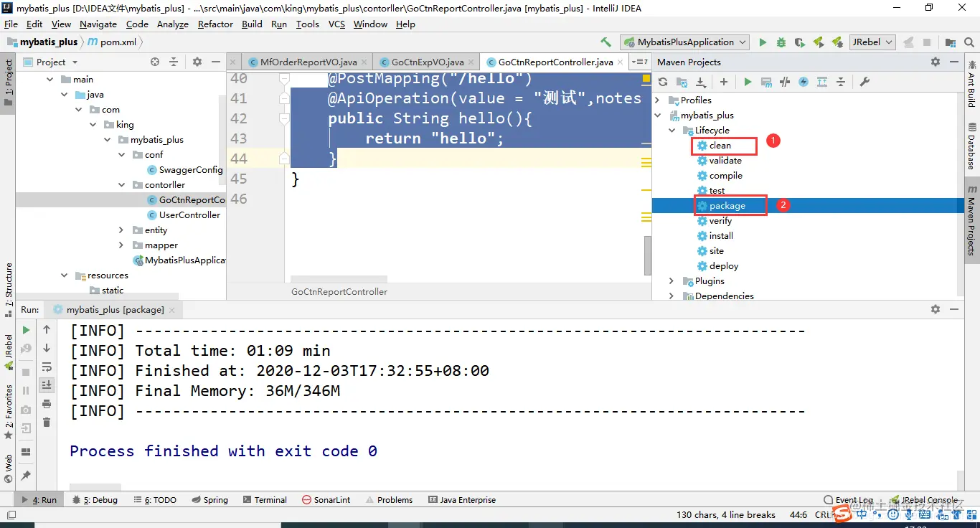Toggle the Maven Projects side tab

[x=972, y=221]
